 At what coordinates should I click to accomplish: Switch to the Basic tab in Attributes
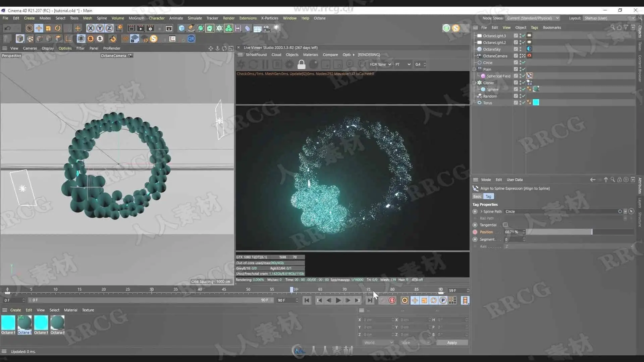coord(477,196)
